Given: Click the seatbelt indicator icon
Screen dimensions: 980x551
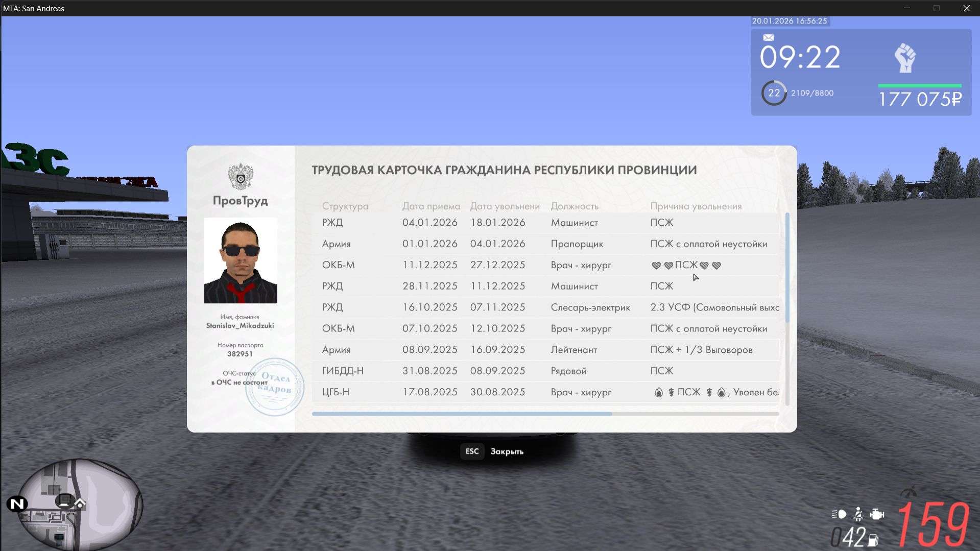Looking at the screenshot, I should pyautogui.click(x=858, y=514).
